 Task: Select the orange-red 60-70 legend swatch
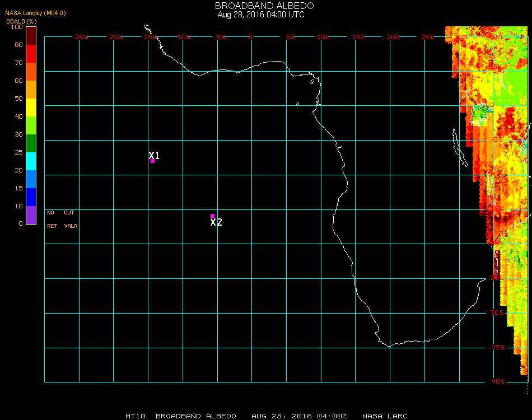click(31, 72)
